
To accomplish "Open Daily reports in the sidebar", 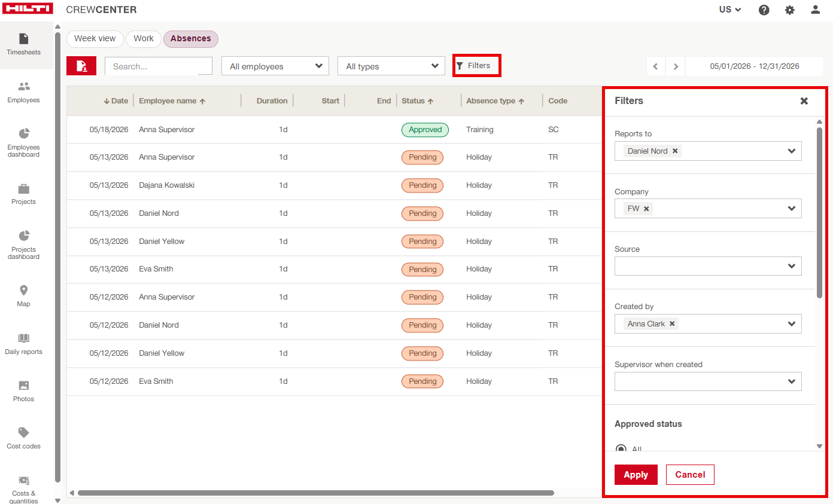I will [x=24, y=344].
